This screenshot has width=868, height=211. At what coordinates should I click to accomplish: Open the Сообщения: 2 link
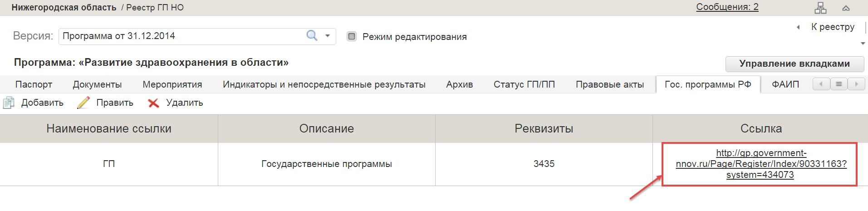coord(727,7)
